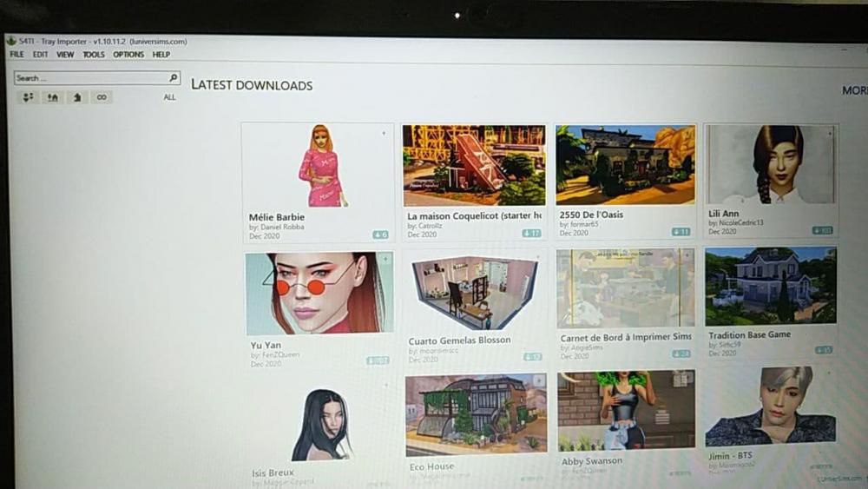Open the EDIT menu
The width and height of the screenshot is (868, 489).
point(40,54)
